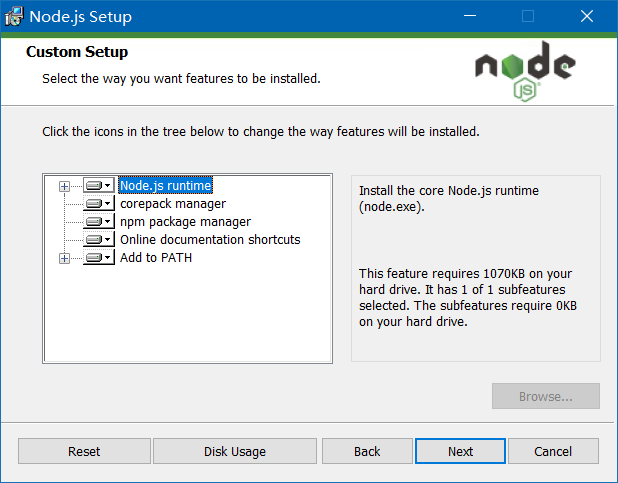The height and width of the screenshot is (483, 618).
Task: Select the npm package manager feature label
Action: click(185, 222)
